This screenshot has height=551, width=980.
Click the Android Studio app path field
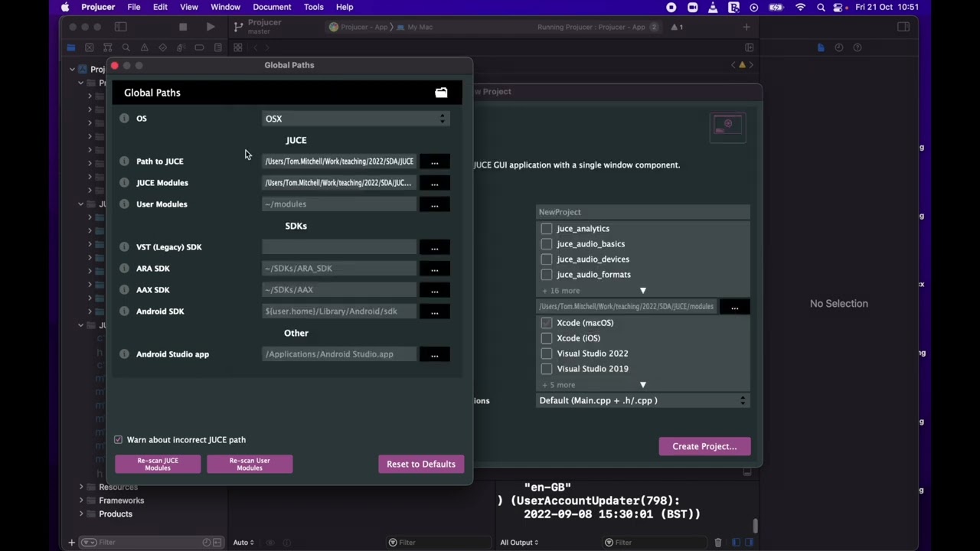pyautogui.click(x=339, y=354)
